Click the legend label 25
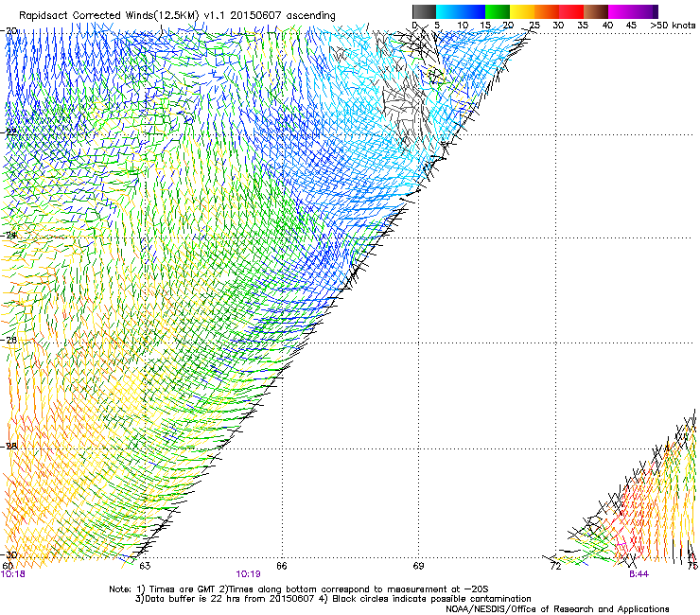The height and width of the screenshot is (615, 700). (x=534, y=26)
